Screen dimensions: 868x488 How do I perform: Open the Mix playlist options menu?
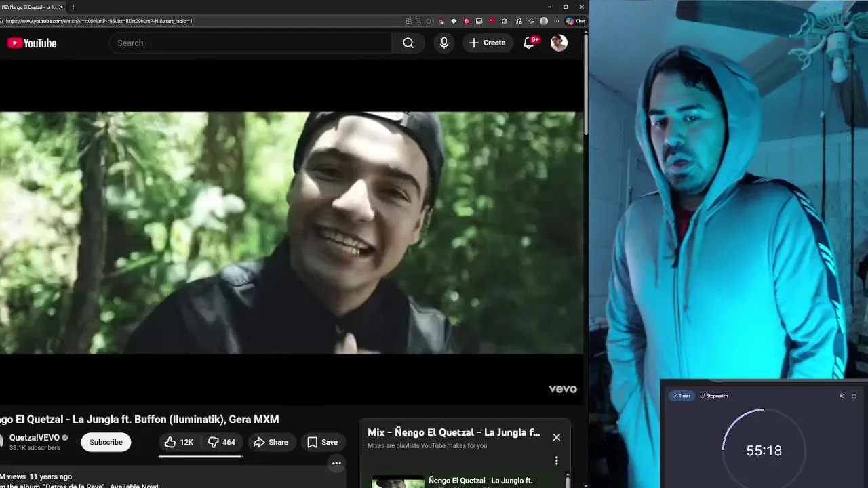tap(556, 461)
